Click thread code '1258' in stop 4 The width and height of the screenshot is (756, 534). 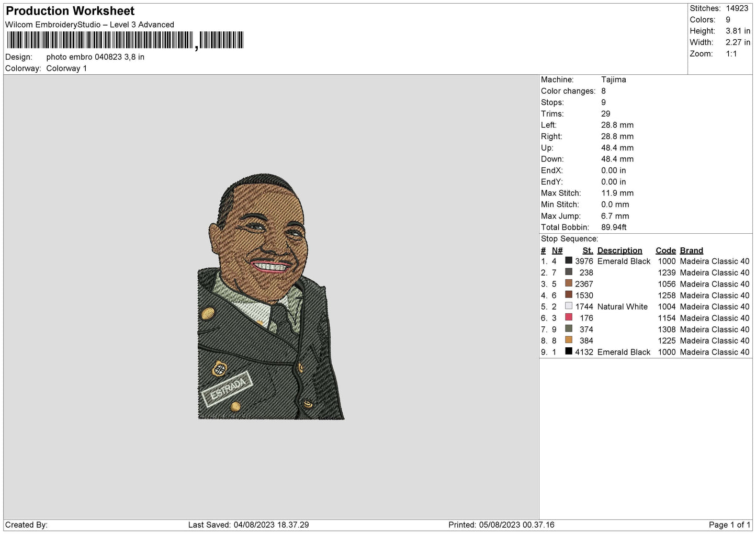(667, 296)
